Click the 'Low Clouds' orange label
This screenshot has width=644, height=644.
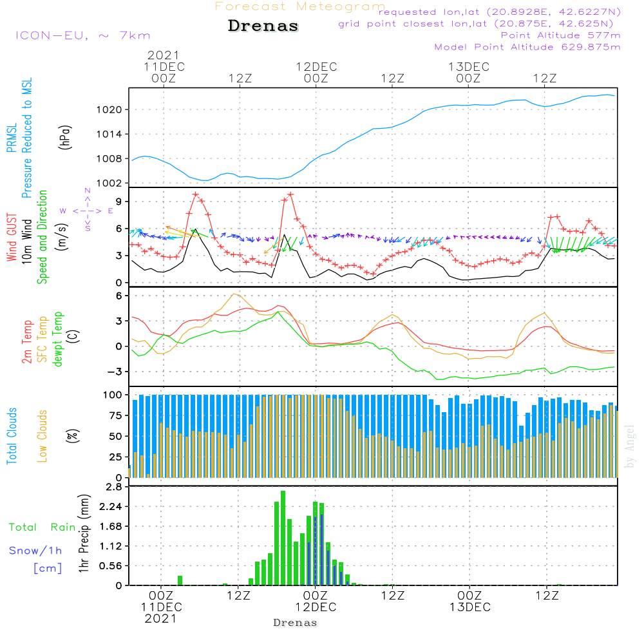click(x=42, y=436)
